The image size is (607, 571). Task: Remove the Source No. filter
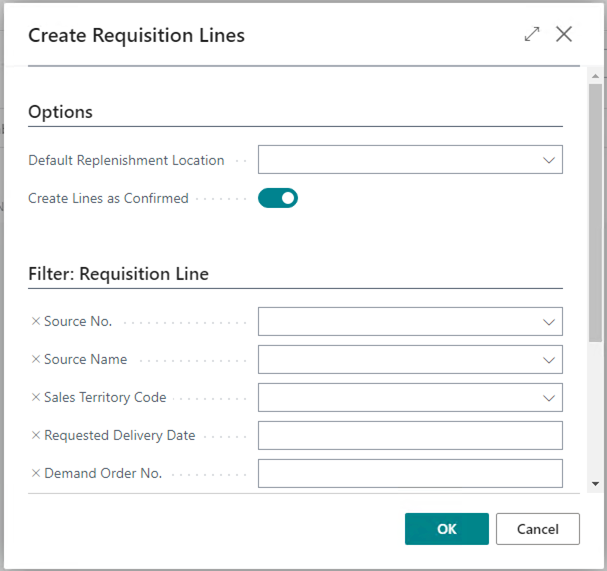coord(36,322)
